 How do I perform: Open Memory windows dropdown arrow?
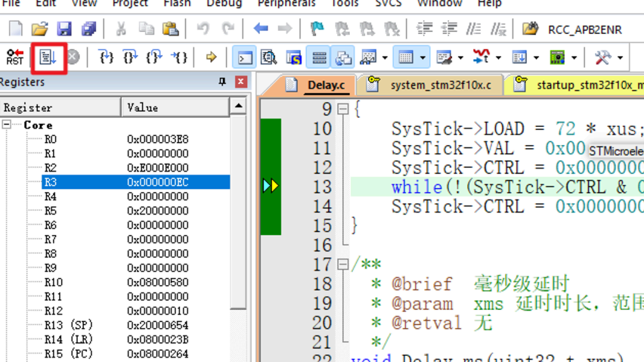(x=423, y=58)
